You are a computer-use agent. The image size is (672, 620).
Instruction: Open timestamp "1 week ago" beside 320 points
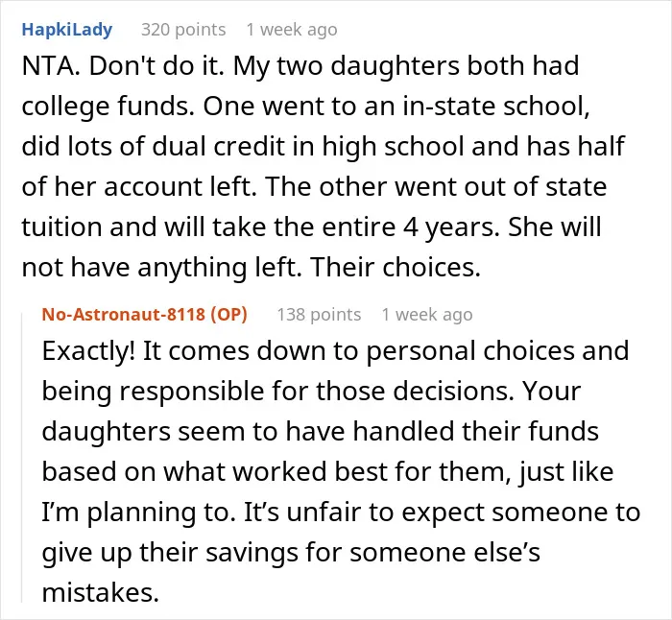point(292,30)
